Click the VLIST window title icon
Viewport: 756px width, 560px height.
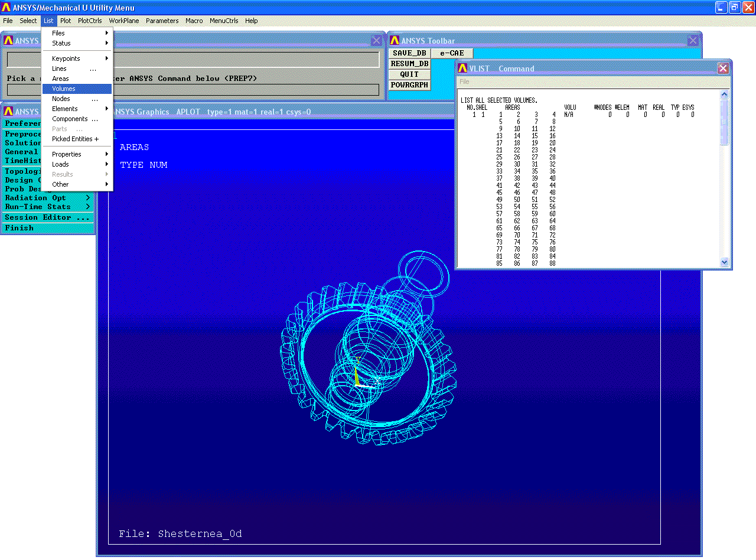coord(463,69)
